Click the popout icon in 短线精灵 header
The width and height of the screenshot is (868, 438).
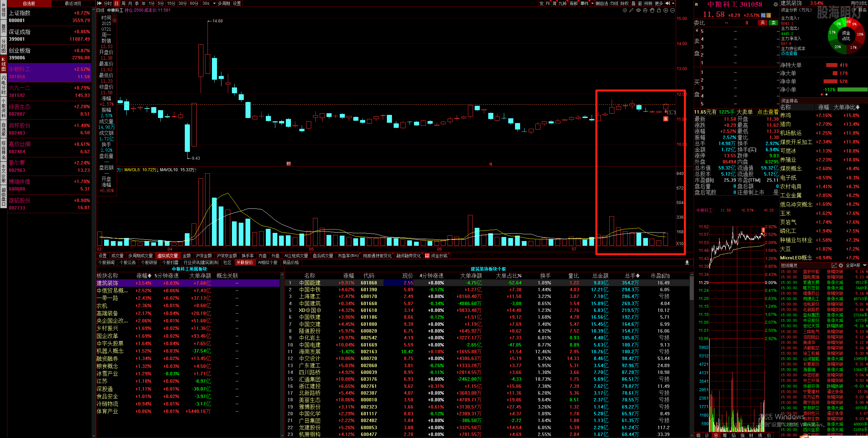(834, 265)
